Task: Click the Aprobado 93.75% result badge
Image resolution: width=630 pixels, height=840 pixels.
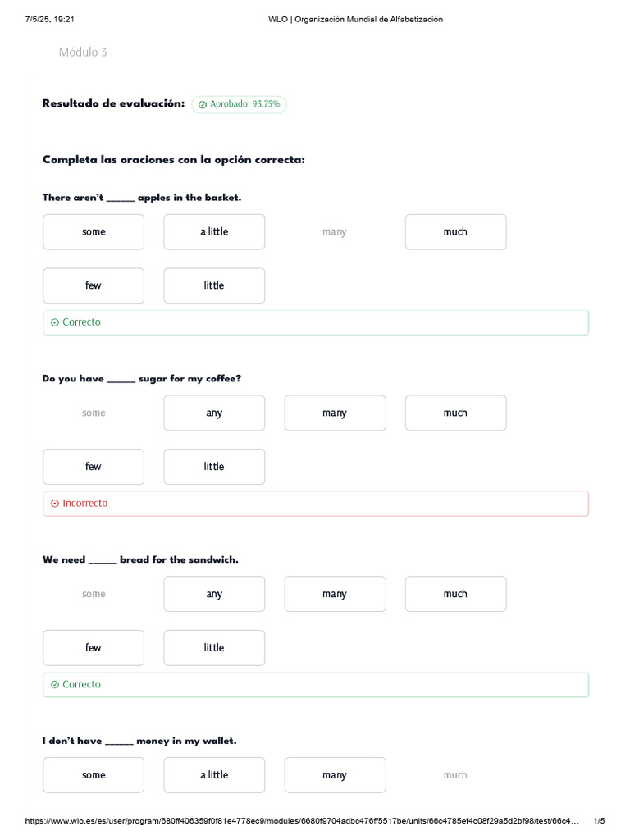Action: (240, 105)
